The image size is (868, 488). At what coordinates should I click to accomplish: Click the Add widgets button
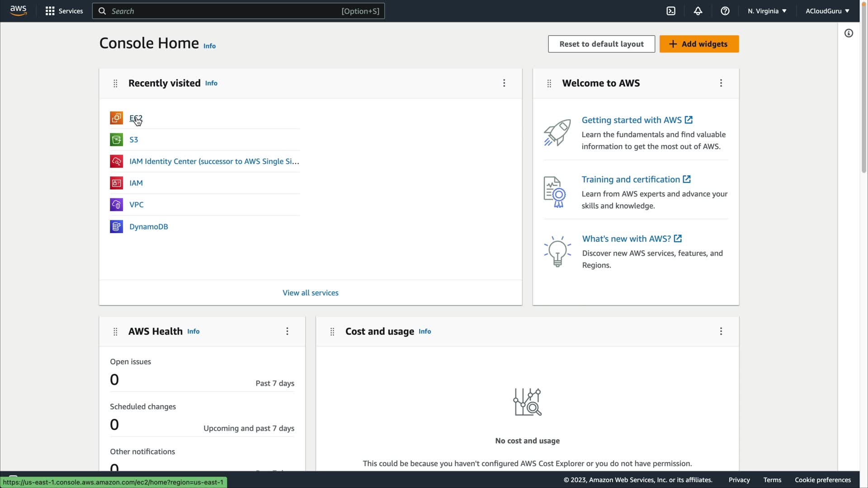[699, 44]
